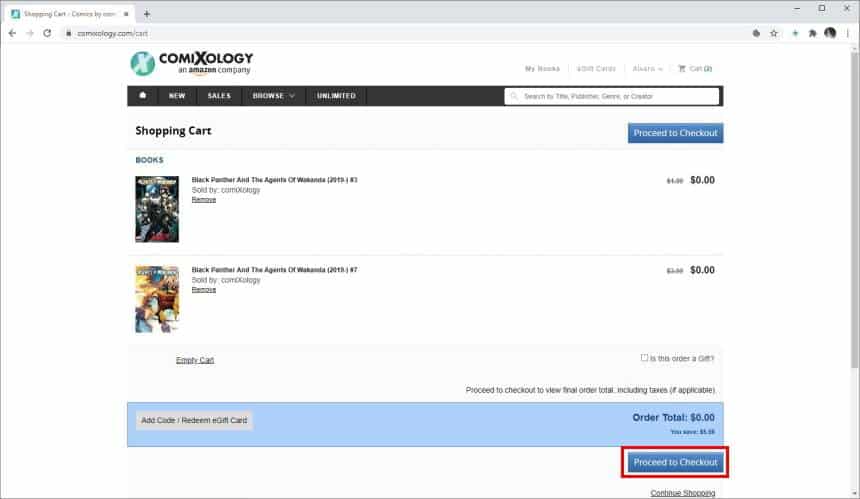This screenshot has width=860, height=499.
Task: Click bottom Proceed to Checkout button
Action: point(675,462)
